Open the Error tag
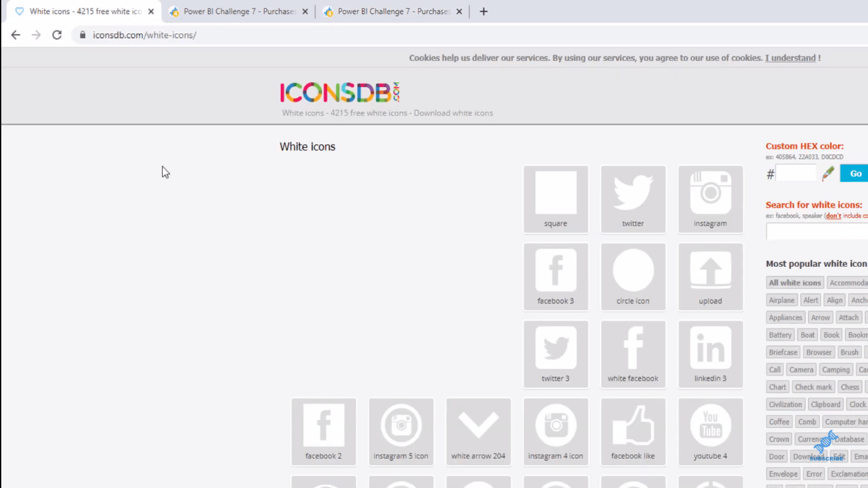This screenshot has height=488, width=868. [814, 474]
